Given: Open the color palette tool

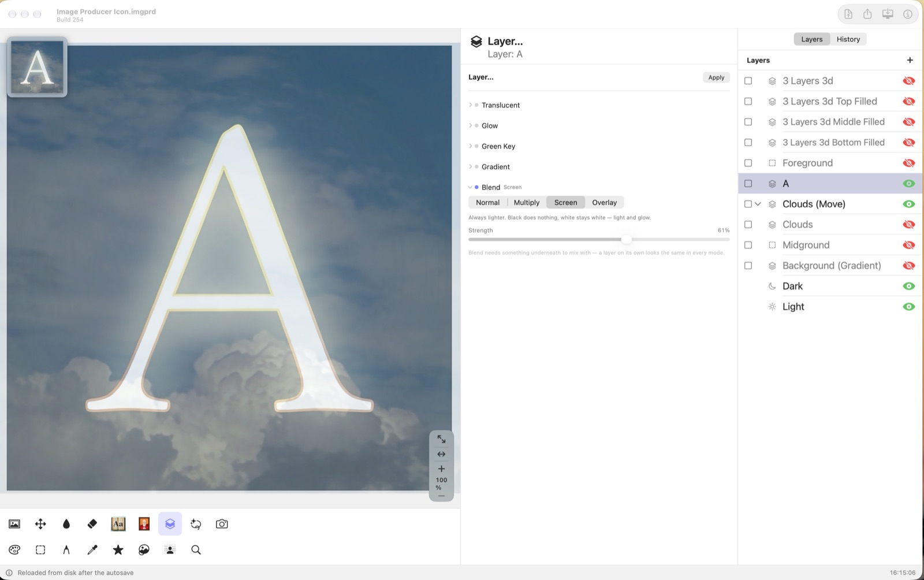Looking at the screenshot, I should 14,550.
